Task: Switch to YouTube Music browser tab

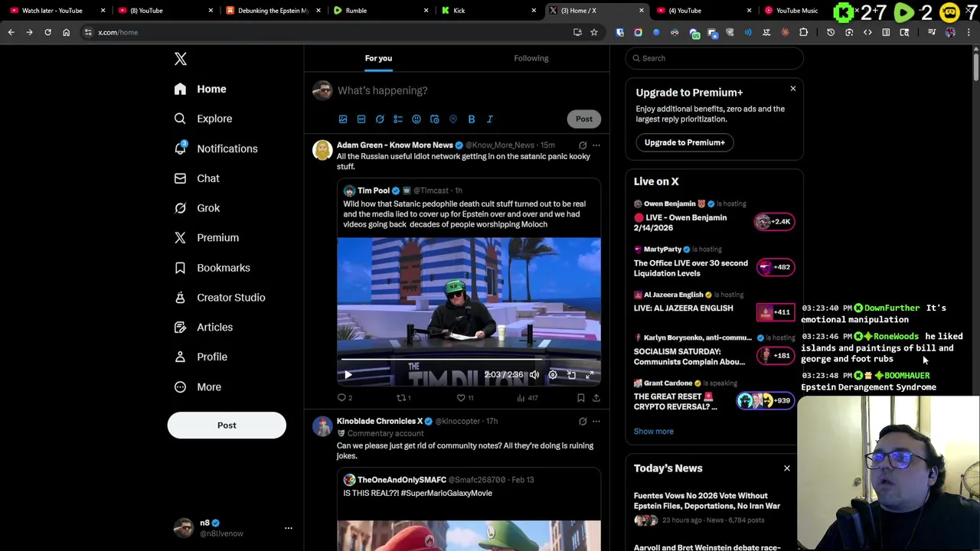Action: [x=796, y=11]
